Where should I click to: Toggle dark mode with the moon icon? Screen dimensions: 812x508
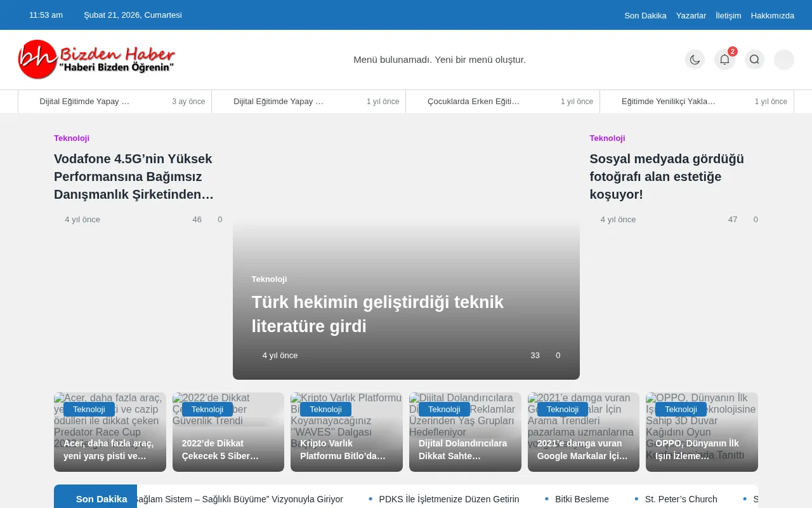[695, 59]
